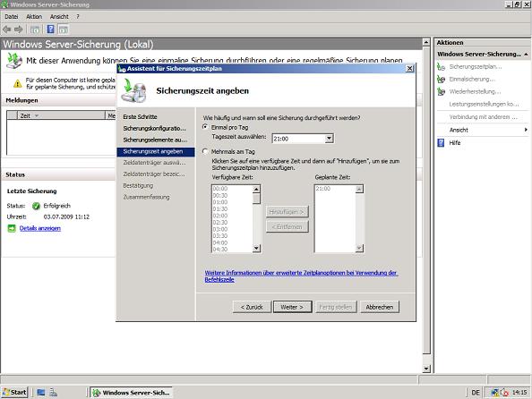532x399 pixels.
Task: Click Leistungseinstellungen konfigurieren action
Action: (x=484, y=104)
